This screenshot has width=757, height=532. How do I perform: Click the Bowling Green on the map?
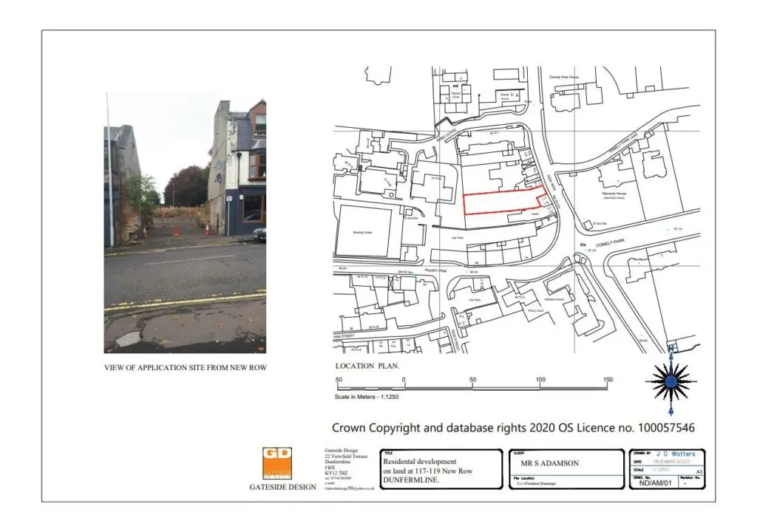coord(364,231)
